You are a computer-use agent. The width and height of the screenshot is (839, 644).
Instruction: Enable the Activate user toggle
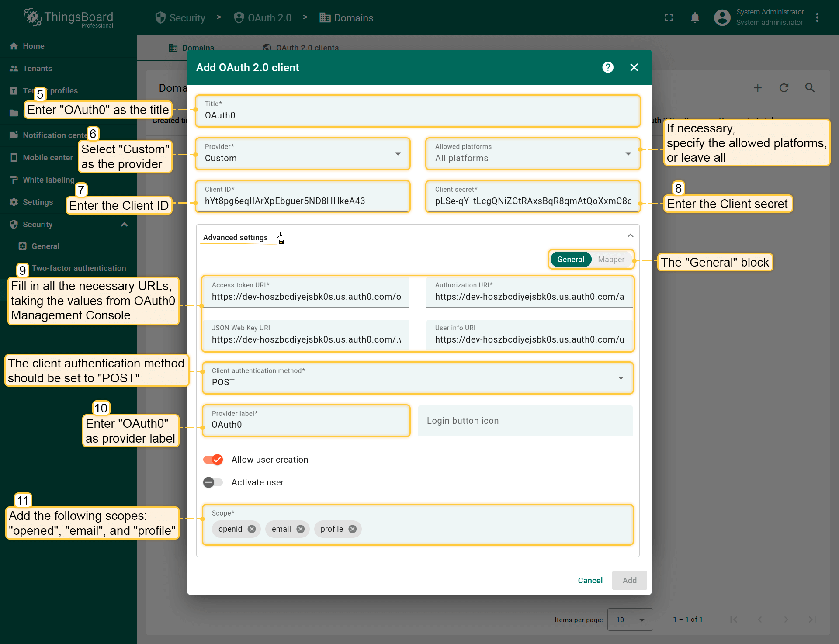click(213, 482)
